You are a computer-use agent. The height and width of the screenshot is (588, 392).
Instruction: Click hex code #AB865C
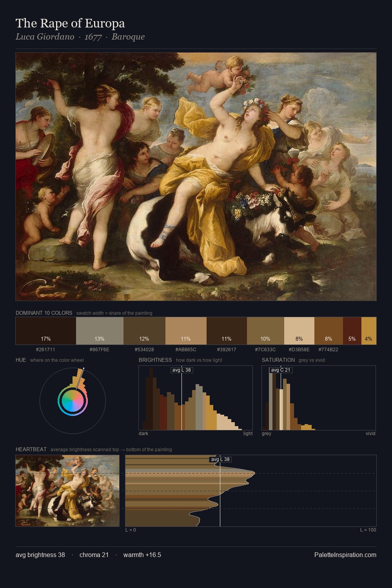pyautogui.click(x=186, y=350)
